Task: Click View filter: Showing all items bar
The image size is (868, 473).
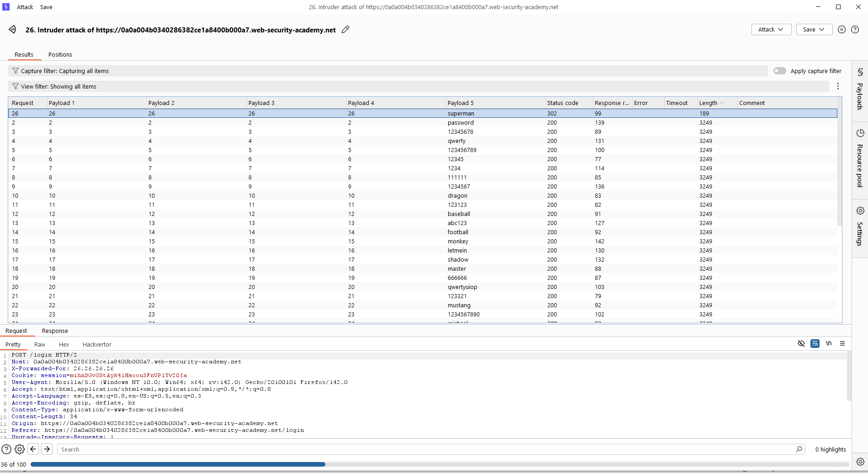Action: tap(418, 86)
